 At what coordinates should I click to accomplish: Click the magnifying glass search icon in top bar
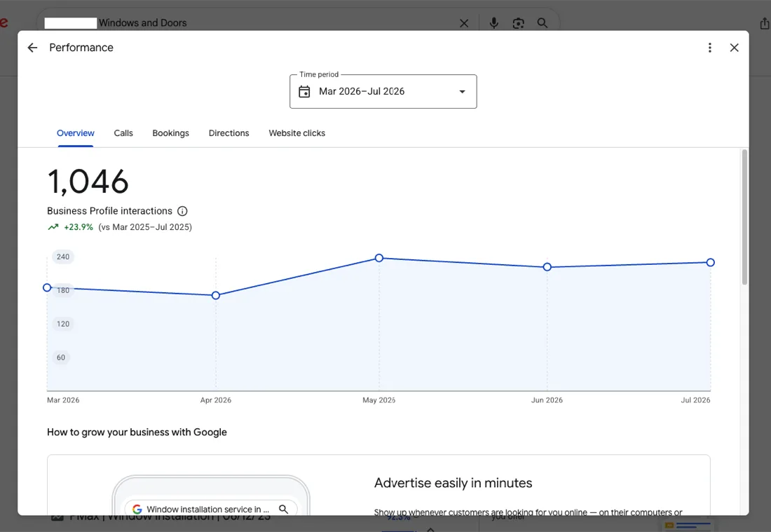point(543,23)
